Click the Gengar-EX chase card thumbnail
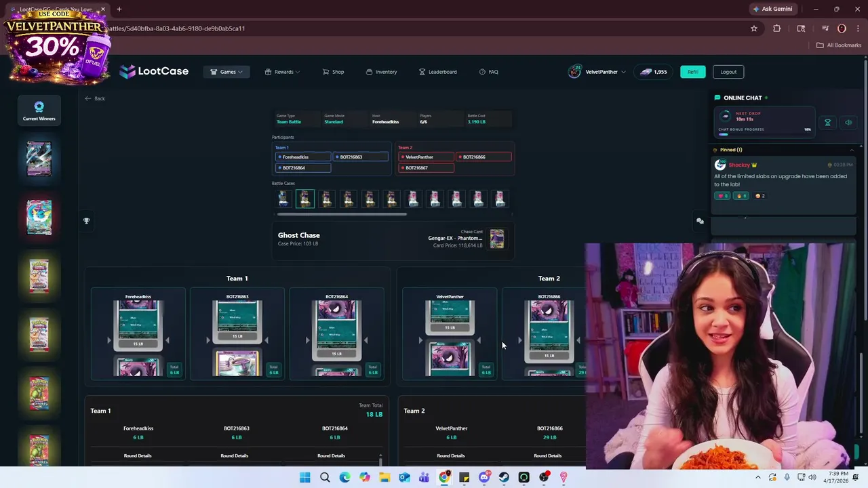 click(497, 239)
